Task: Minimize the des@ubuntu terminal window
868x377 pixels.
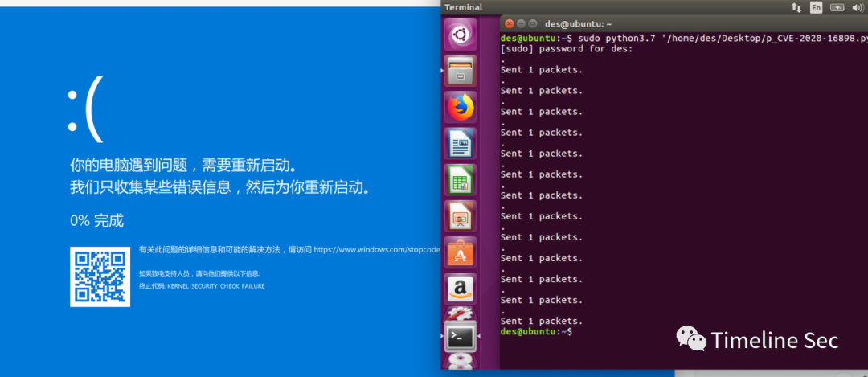Action: coord(521,23)
